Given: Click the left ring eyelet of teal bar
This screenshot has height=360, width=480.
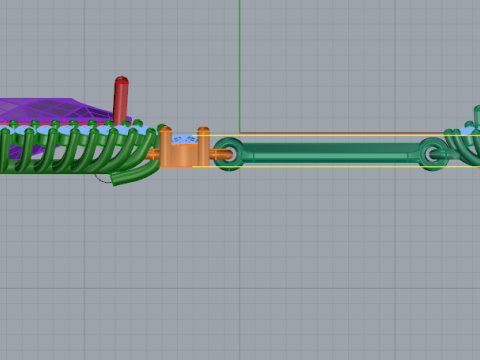Looking at the screenshot, I should 229,154.
